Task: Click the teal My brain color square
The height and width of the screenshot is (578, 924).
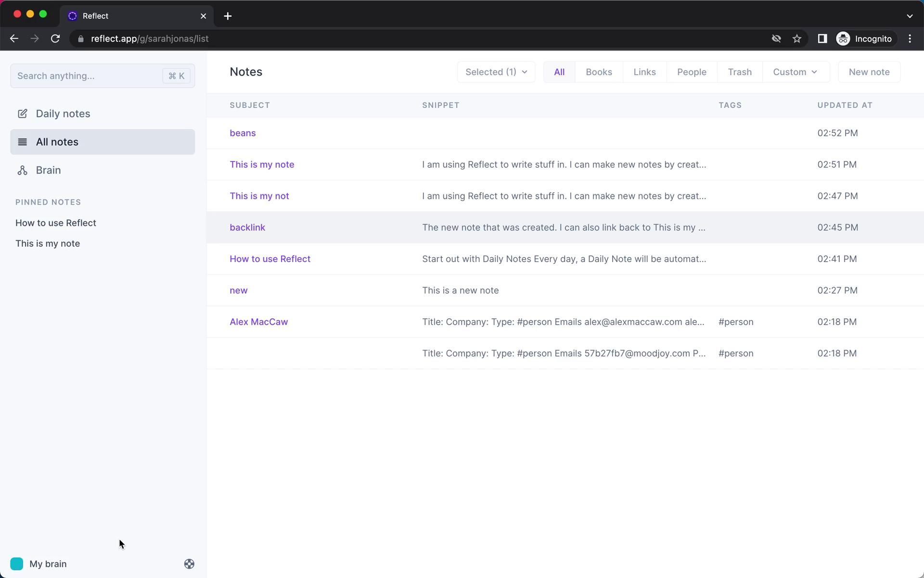Action: tap(17, 564)
